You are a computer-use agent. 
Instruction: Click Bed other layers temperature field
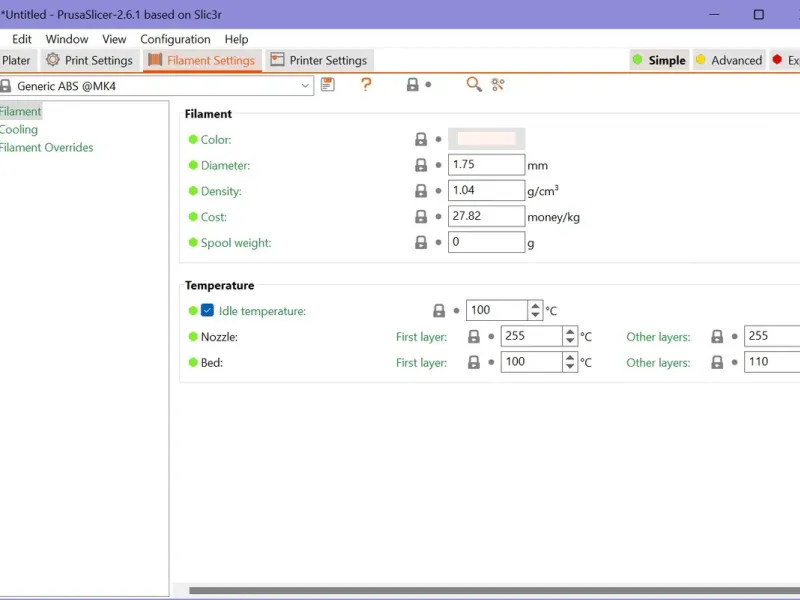click(x=771, y=362)
